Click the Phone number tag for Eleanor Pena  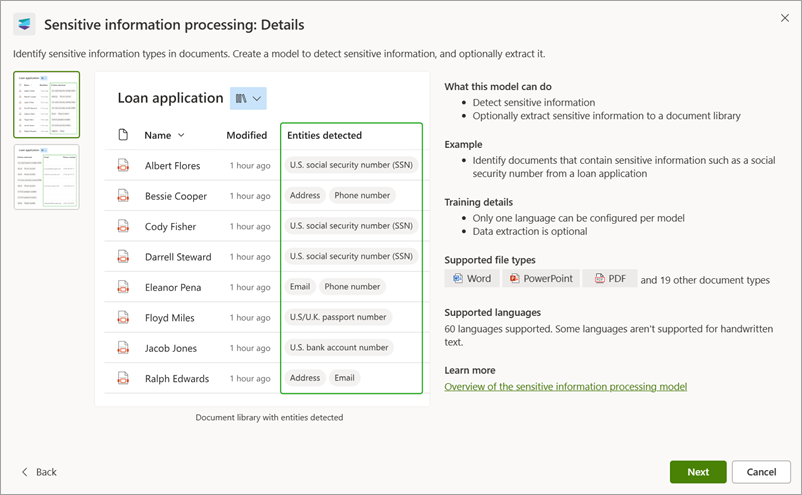(352, 286)
